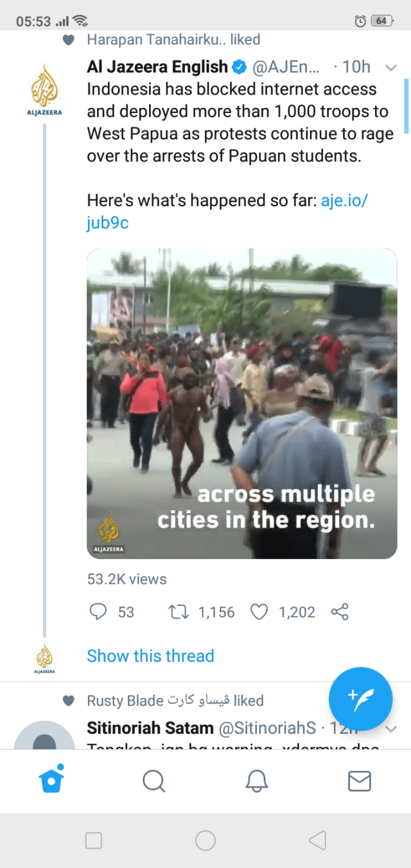
Task: Open the Direct Messages envelope
Action: (359, 781)
